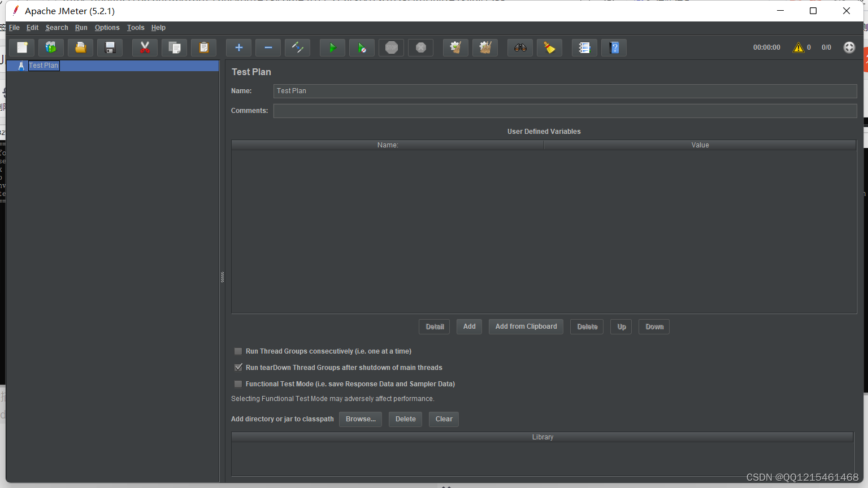The image size is (868, 488).
Task: Click the Open file folder icon
Action: [81, 47]
